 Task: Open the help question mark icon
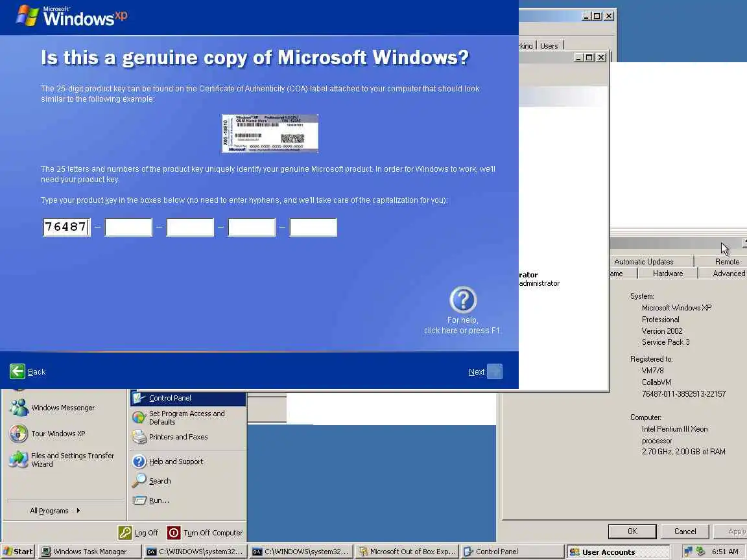tap(462, 299)
